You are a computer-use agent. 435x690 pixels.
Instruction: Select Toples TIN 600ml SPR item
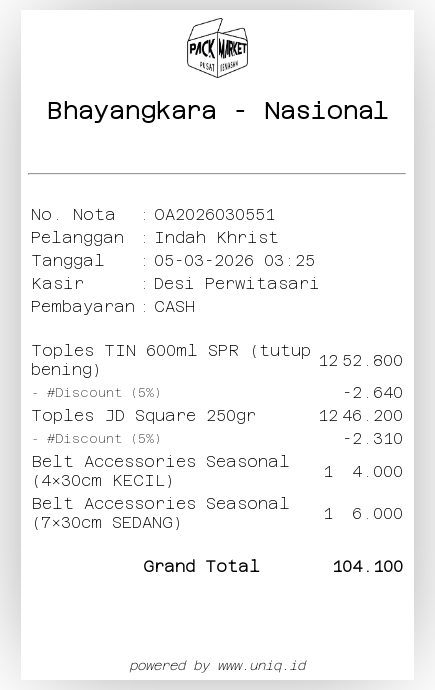pyautogui.click(x=171, y=360)
